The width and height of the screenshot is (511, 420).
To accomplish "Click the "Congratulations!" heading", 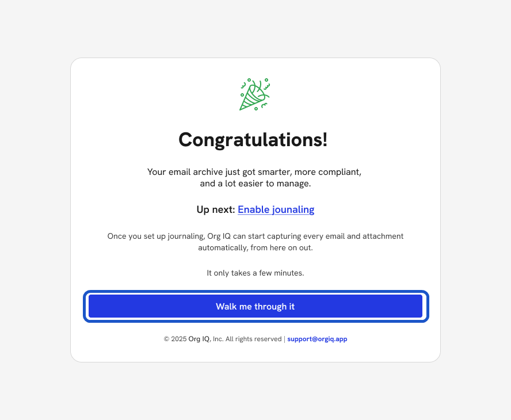I will [253, 140].
